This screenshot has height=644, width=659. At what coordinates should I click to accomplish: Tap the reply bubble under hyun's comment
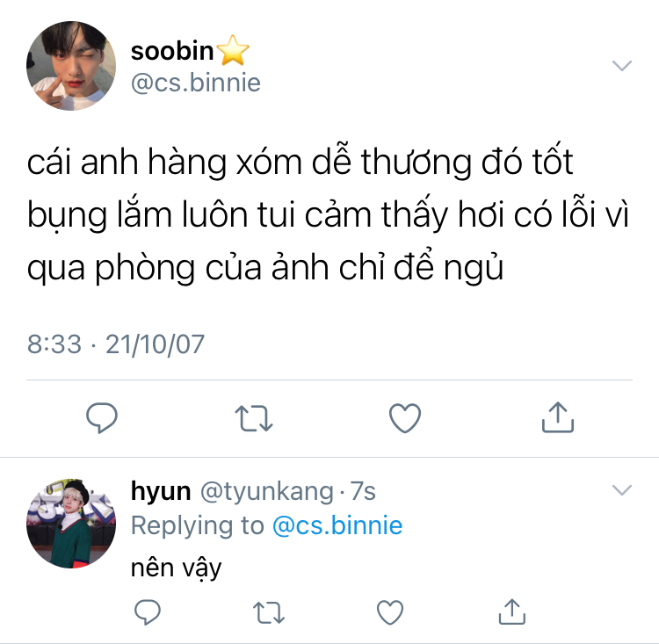(147, 612)
